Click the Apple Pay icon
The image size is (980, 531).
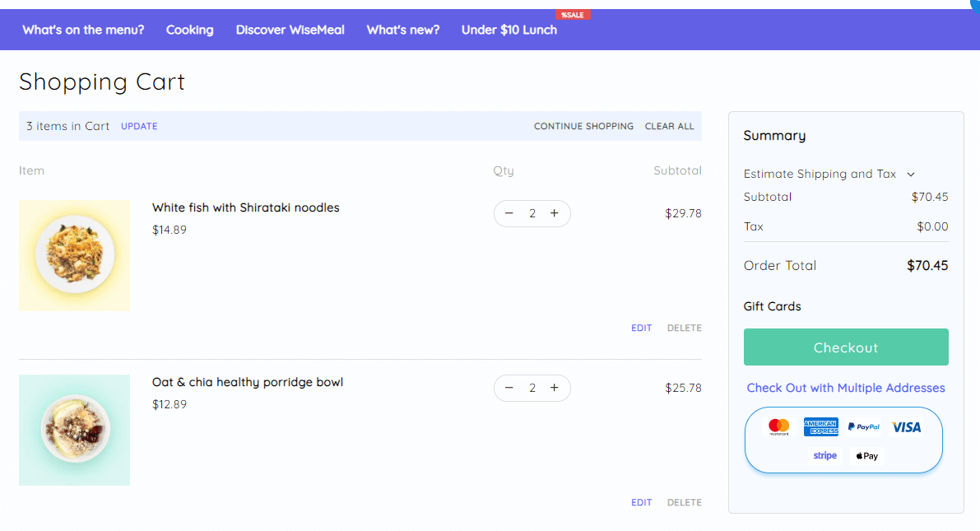(x=866, y=455)
